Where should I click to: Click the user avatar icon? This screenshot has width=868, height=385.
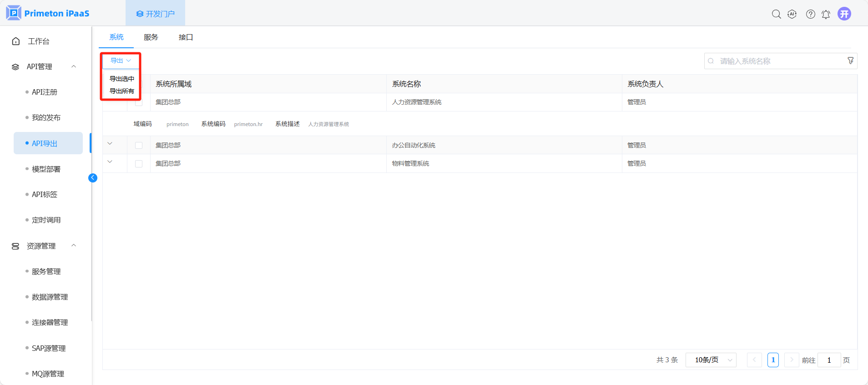[844, 14]
